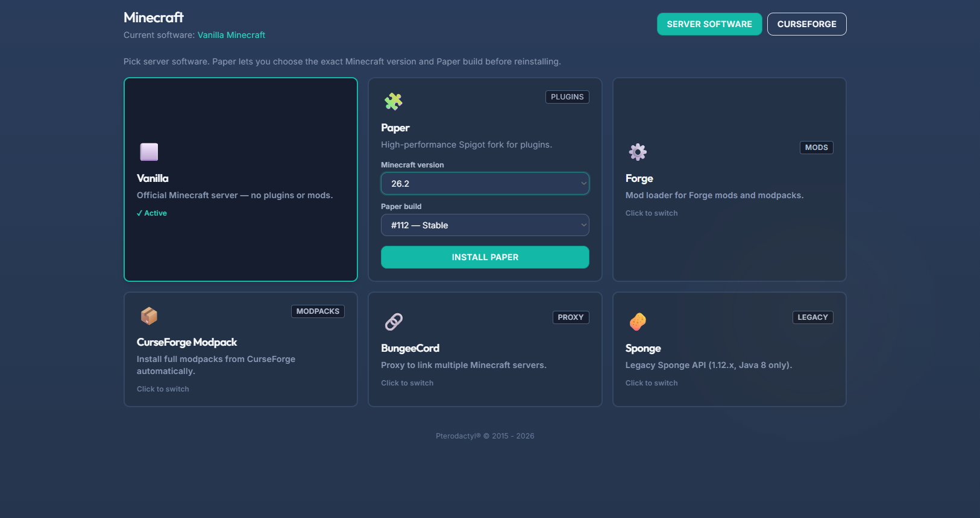Select the Sponge card title
Viewport: 980px width, 518px height.
[643, 348]
